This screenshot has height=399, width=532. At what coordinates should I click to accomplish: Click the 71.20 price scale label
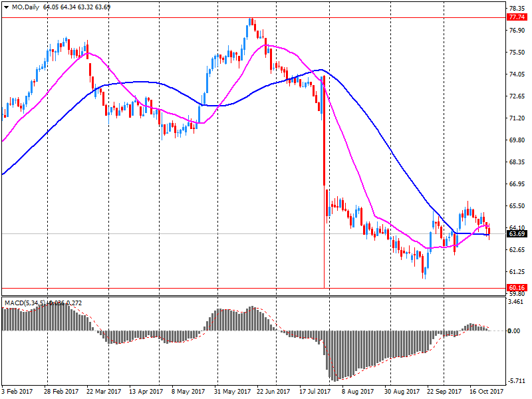pyautogui.click(x=517, y=118)
